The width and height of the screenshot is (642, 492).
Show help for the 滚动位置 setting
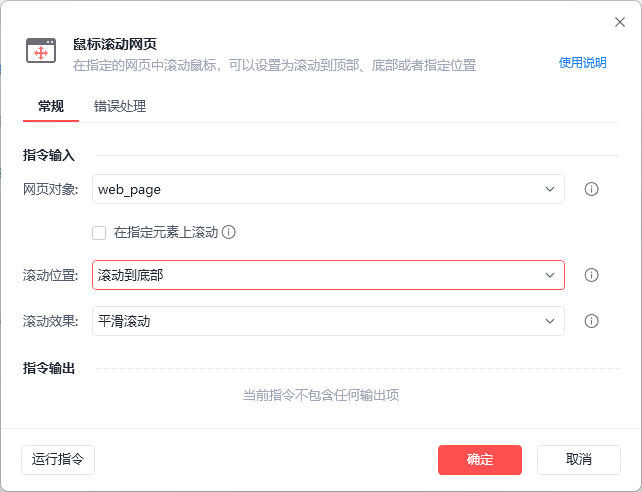point(591,275)
